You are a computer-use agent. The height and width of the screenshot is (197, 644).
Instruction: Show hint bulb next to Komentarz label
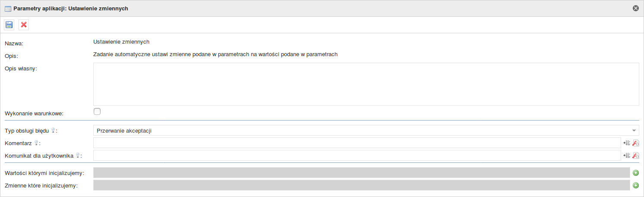pyautogui.click(x=37, y=143)
